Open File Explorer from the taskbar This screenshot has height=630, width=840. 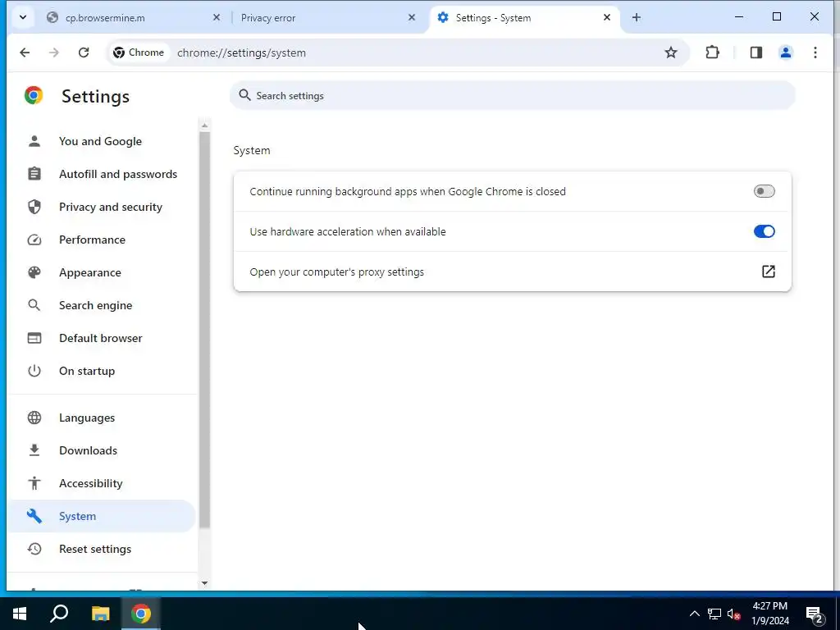[100, 614]
